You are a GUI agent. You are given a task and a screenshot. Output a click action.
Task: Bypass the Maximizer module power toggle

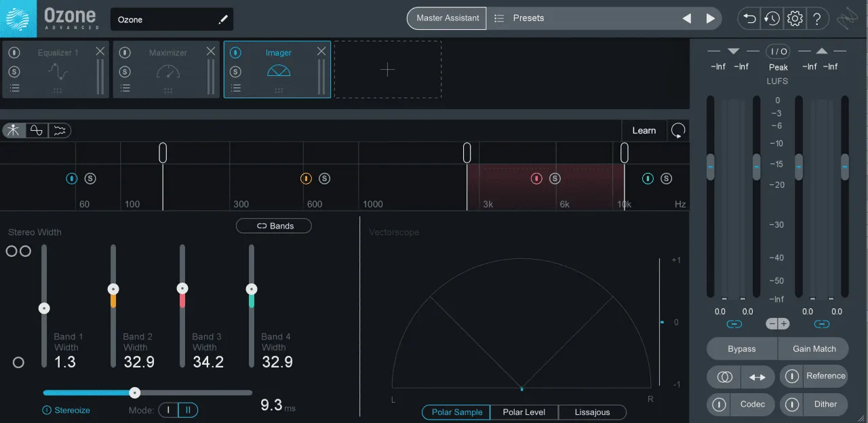click(x=125, y=53)
